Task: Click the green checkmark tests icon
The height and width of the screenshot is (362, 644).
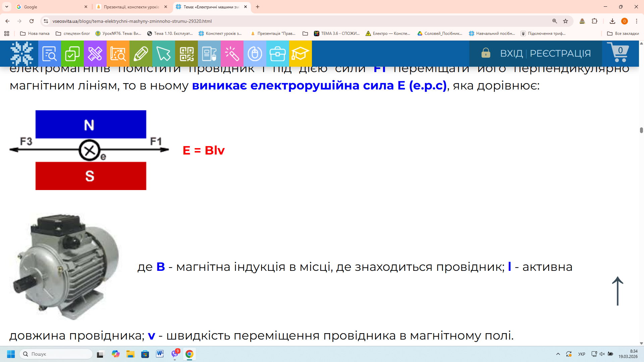Action: [x=72, y=54]
